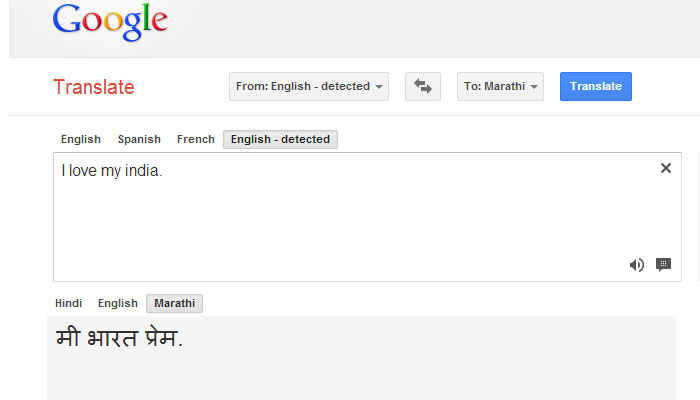Click the 'I love my india.' source text
700x400 pixels.
tap(111, 171)
